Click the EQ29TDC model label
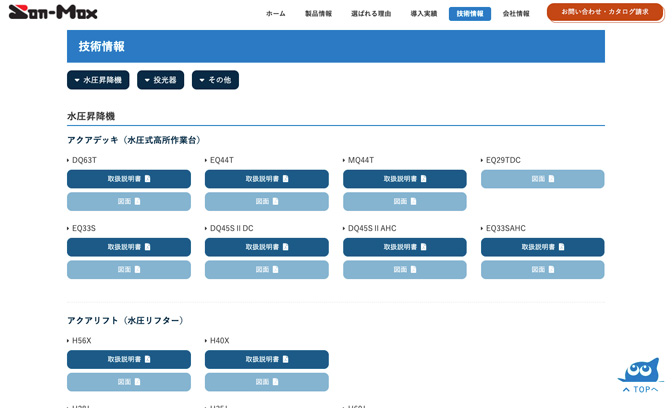This screenshot has width=672, height=408. [x=503, y=160]
